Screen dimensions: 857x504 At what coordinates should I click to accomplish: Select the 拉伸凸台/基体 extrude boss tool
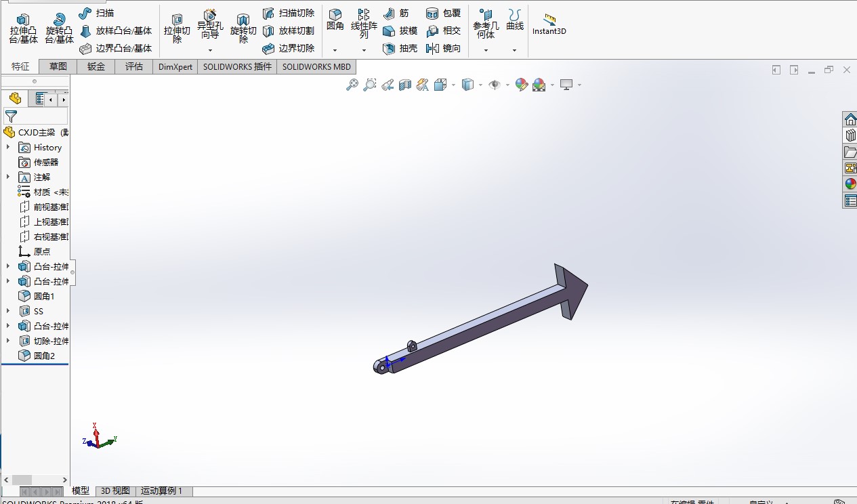click(23, 28)
